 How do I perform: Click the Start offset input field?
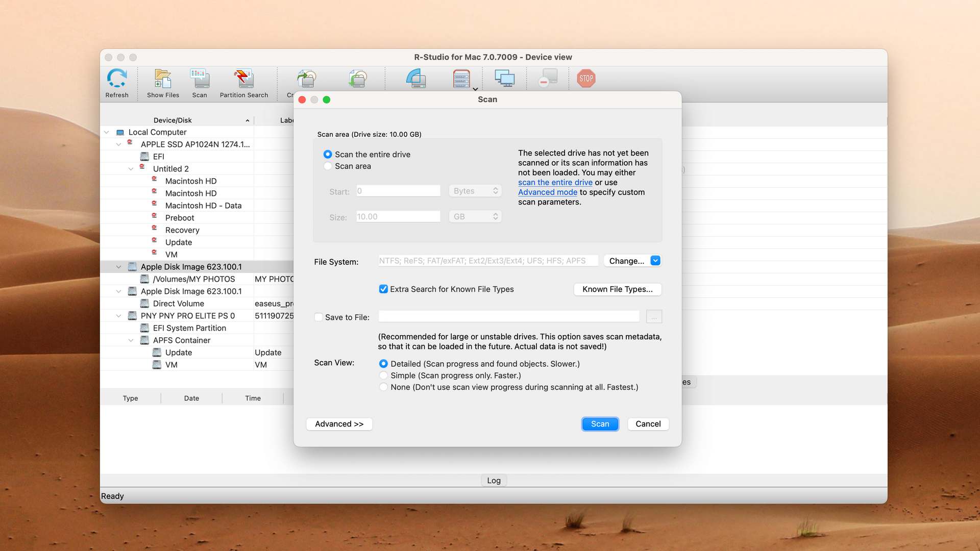tap(398, 191)
